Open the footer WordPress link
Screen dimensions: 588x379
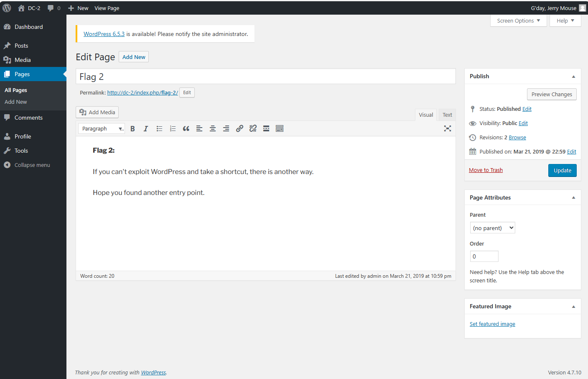coord(153,372)
